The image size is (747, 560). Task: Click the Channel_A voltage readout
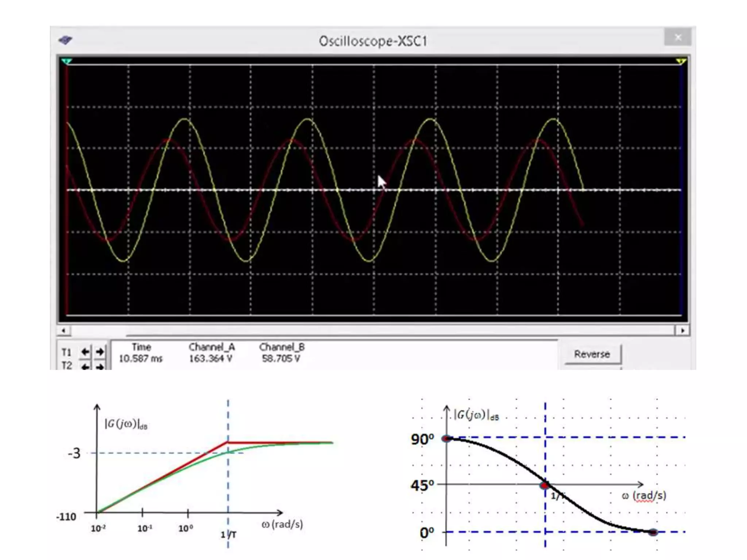pos(210,359)
